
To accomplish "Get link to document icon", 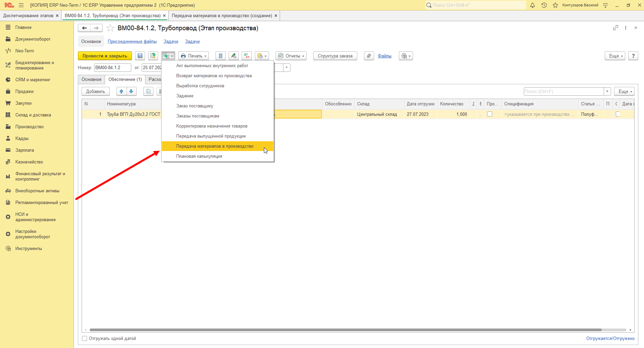I will (615, 28).
